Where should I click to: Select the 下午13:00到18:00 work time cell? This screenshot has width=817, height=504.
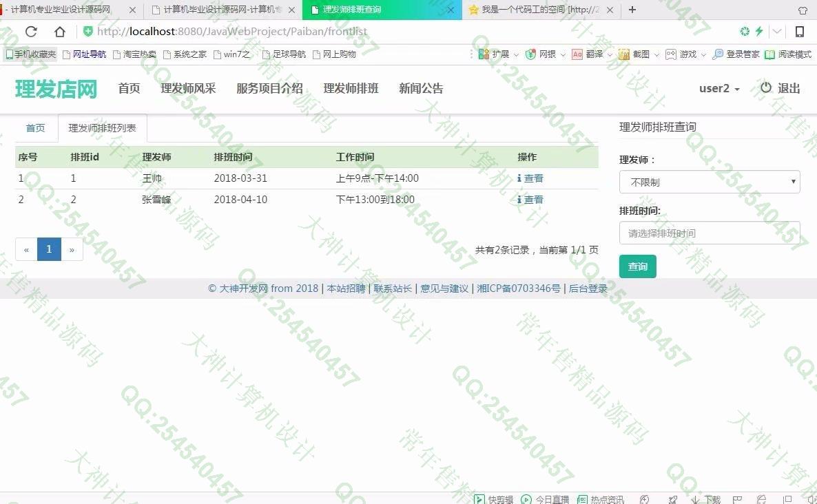375,200
